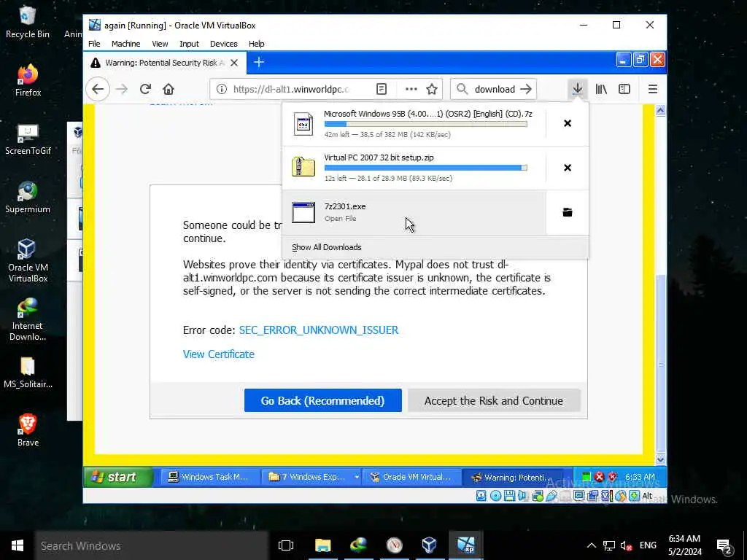Image resolution: width=747 pixels, height=560 pixels.
Task: Open Windows 10 Task View button
Action: coord(286,545)
